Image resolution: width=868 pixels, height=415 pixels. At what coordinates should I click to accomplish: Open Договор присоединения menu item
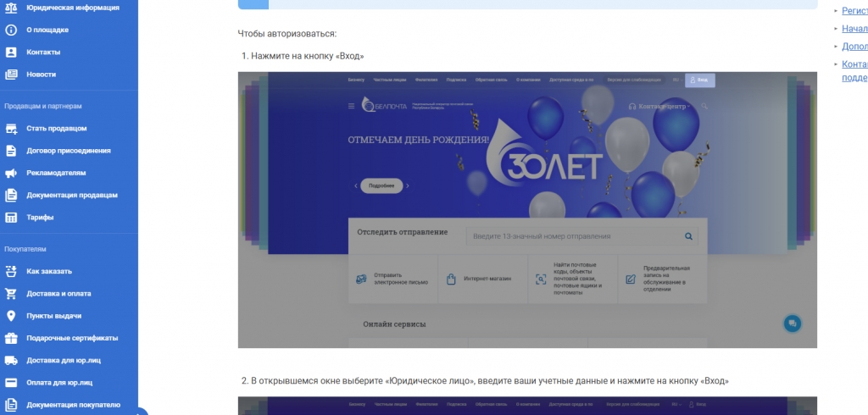coord(69,151)
